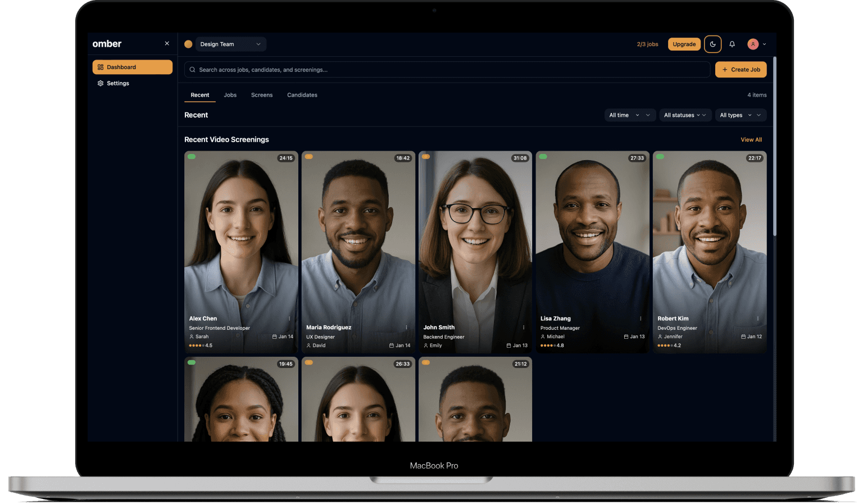The height and width of the screenshot is (504, 863).
Task: Expand the Design Team selector
Action: click(x=230, y=44)
